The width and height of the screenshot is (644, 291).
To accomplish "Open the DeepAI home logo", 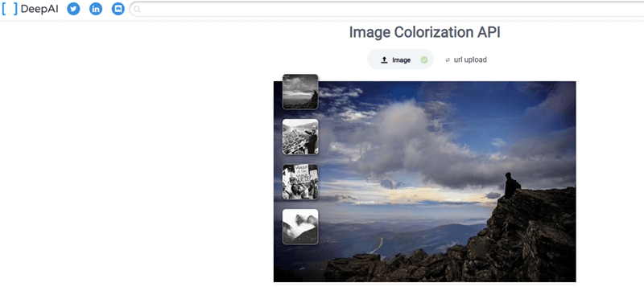I will [x=30, y=9].
